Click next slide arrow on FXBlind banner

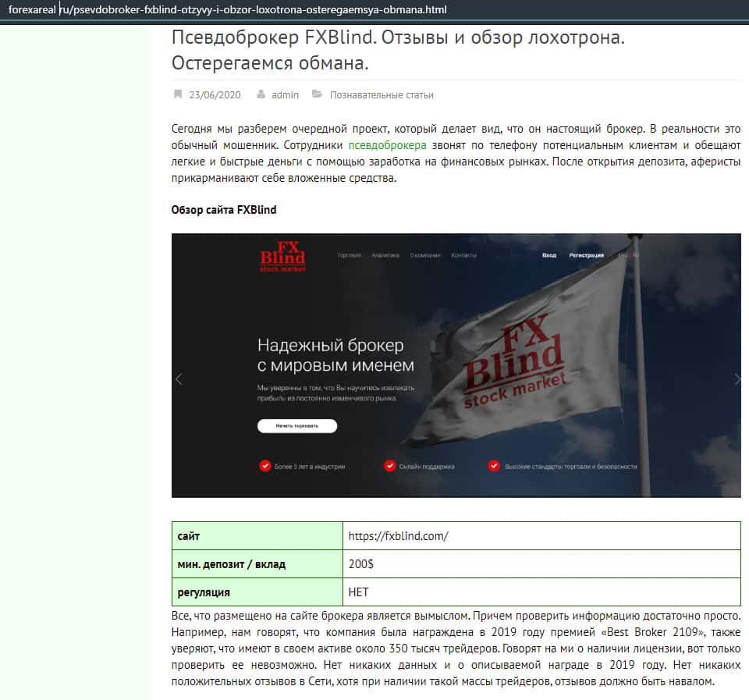[737, 379]
